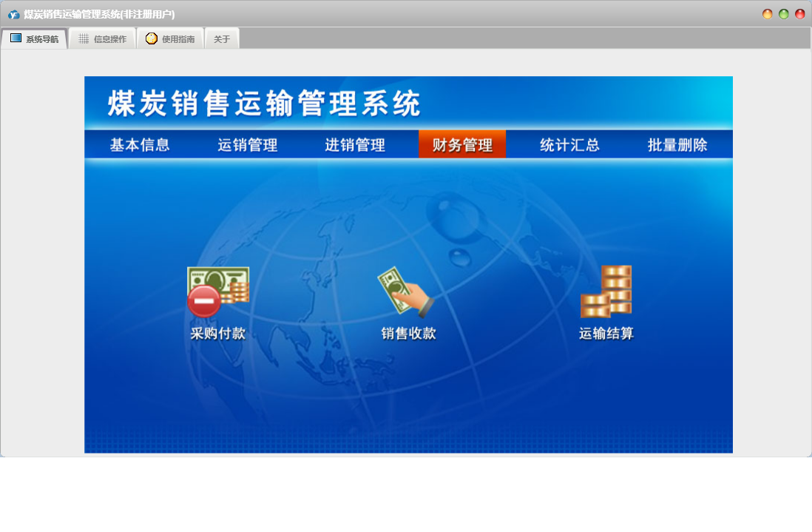812x532 pixels.
Task: Select the 进销管理 menu
Action: tap(355, 144)
